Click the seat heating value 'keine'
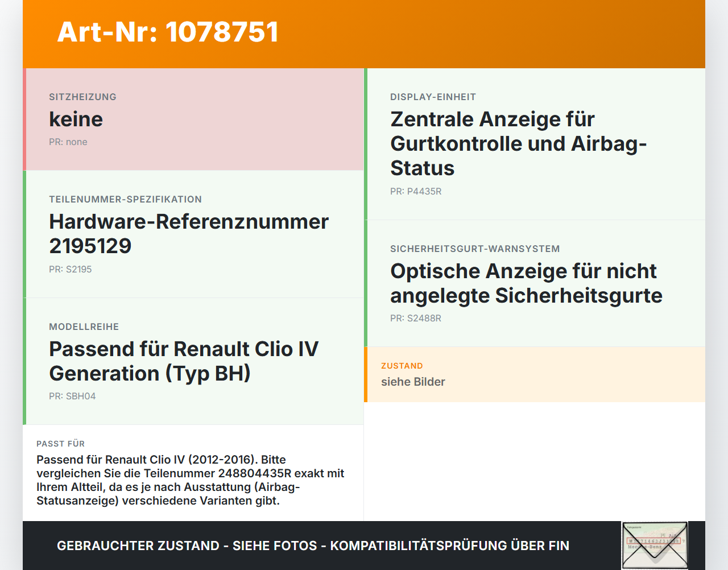Viewport: 728px width, 570px height. [76, 119]
